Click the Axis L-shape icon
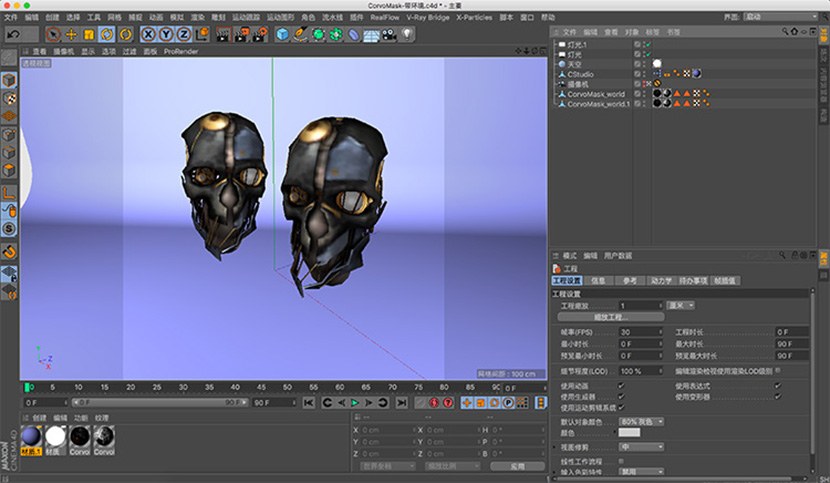Screen dimensions: 830x483 pos(9,193)
